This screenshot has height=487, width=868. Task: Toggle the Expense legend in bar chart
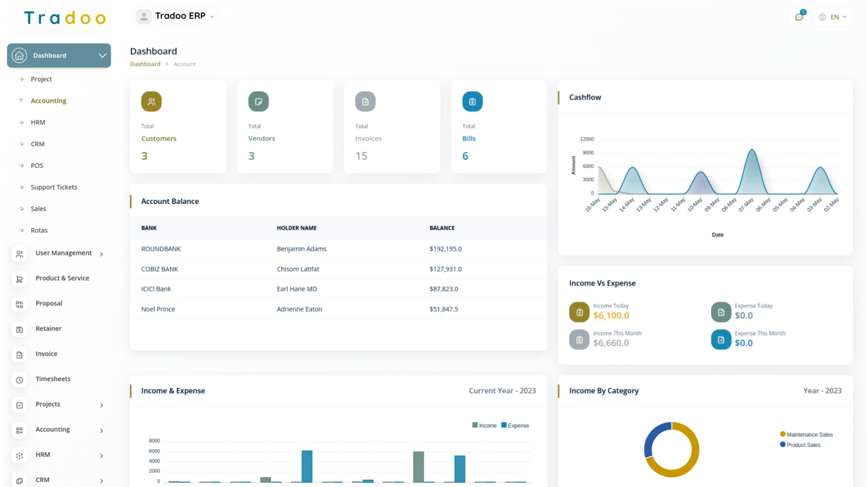pos(515,426)
